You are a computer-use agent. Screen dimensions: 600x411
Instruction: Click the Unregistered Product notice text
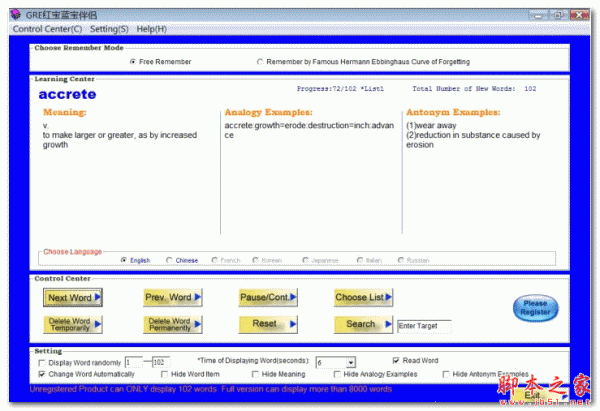point(211,389)
